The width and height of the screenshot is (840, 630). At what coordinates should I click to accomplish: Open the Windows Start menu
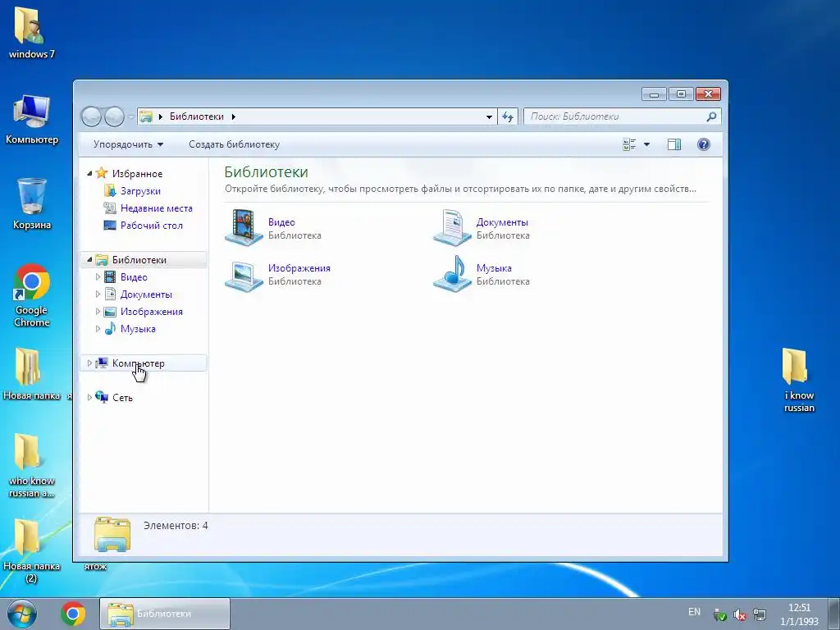[22, 614]
